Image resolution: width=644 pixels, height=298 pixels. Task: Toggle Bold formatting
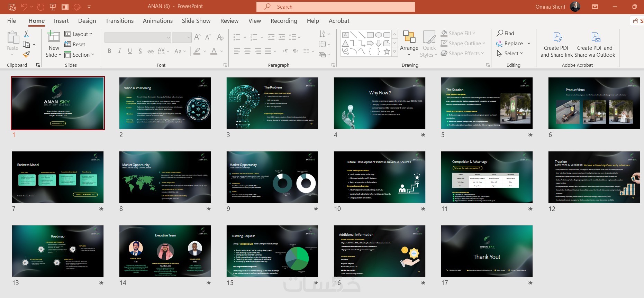[109, 51]
